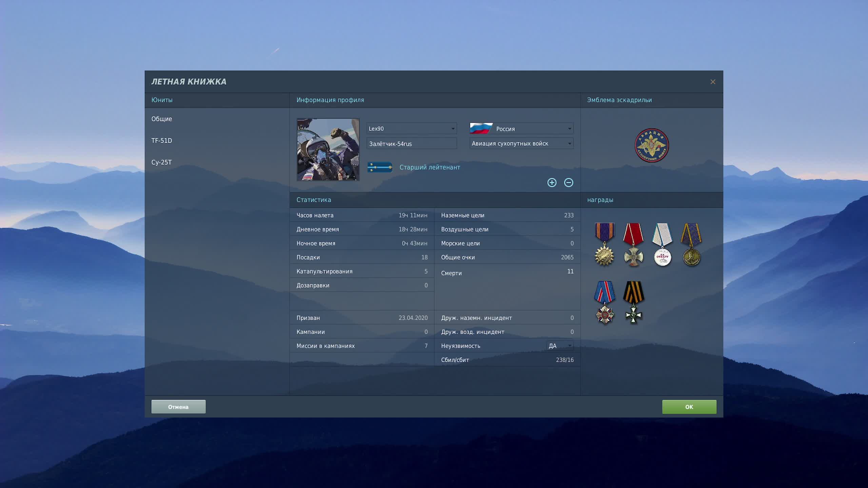
Task: Select the St. George ribbon cross medal
Action: (633, 302)
